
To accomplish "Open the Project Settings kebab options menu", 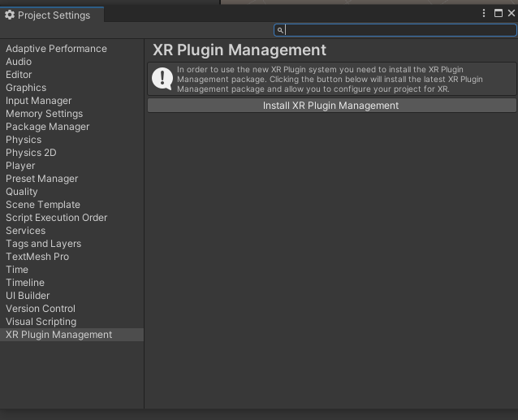I will coord(484,13).
